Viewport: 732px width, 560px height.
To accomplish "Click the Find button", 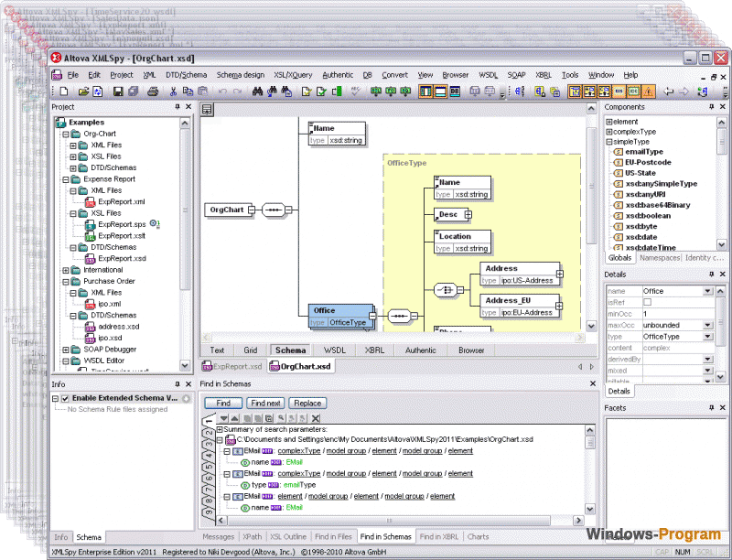I will [x=223, y=404].
